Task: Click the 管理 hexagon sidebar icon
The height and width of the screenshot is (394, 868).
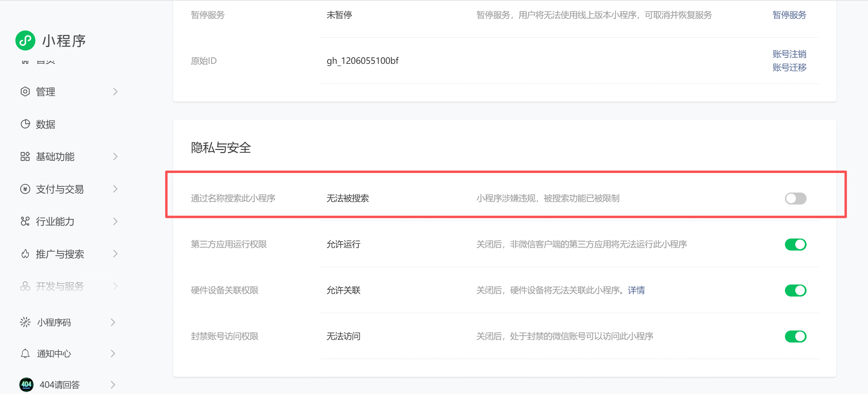Action: pyautogui.click(x=25, y=92)
